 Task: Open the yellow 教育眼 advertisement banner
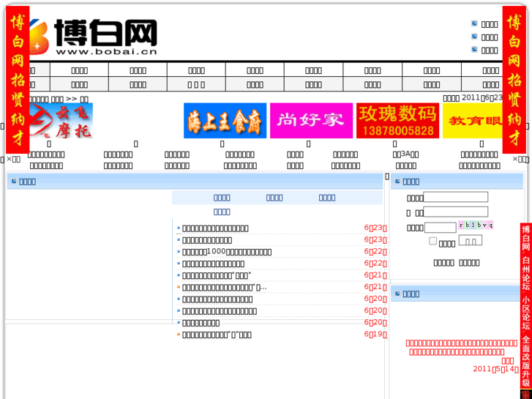point(472,121)
